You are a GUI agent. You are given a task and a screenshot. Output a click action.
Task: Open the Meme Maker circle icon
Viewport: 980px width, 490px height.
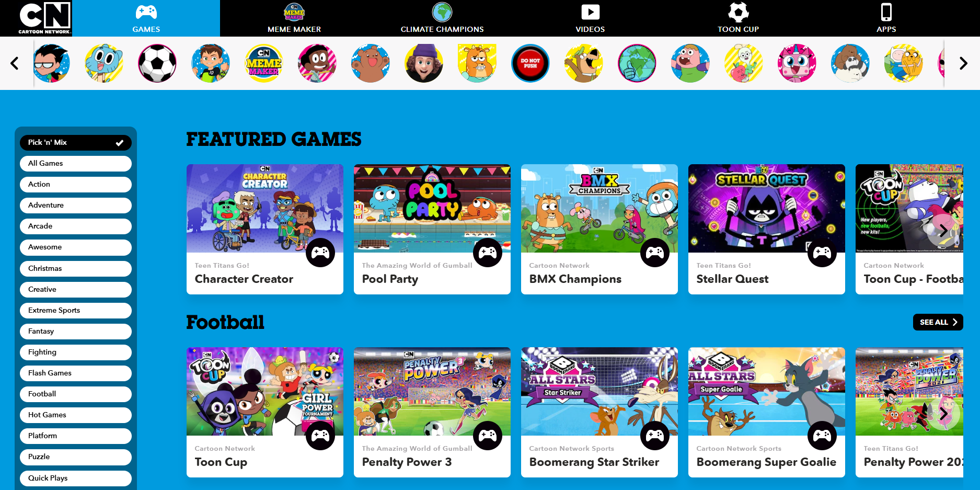264,63
